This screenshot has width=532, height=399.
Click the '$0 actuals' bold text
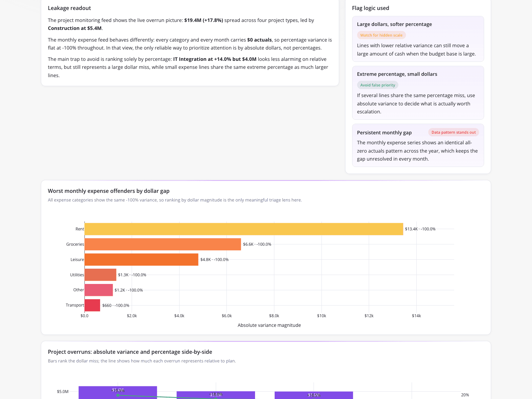(259, 40)
